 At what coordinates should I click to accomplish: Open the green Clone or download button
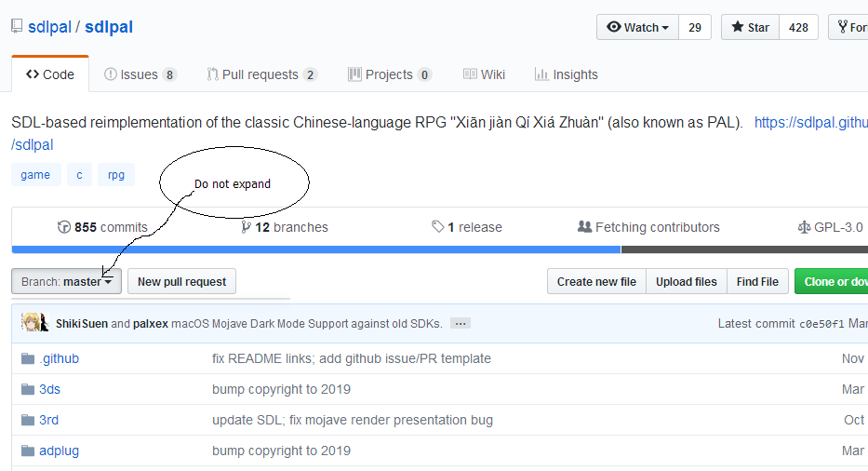[x=832, y=281]
